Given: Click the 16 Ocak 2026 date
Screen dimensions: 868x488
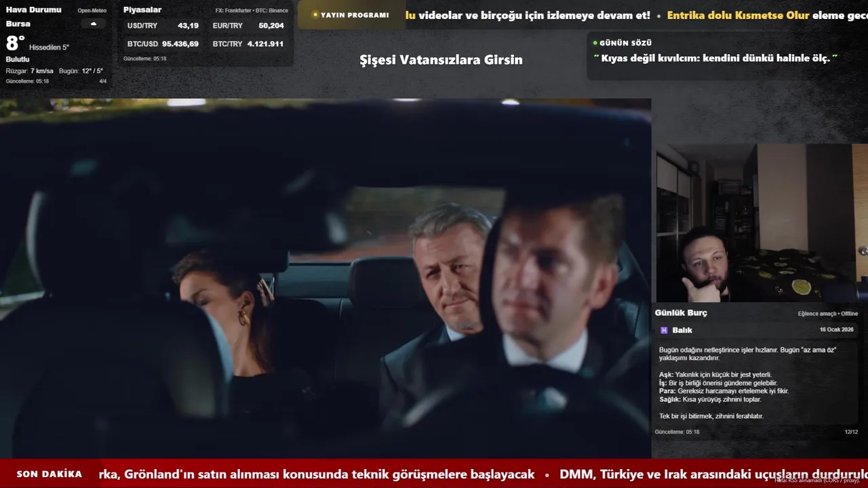Looking at the screenshot, I should coord(837,329).
